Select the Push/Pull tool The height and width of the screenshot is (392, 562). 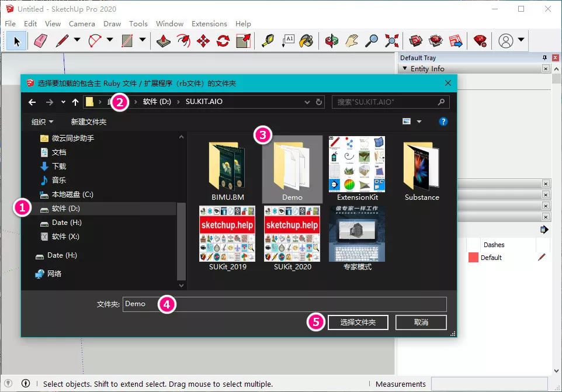pyautogui.click(x=164, y=41)
